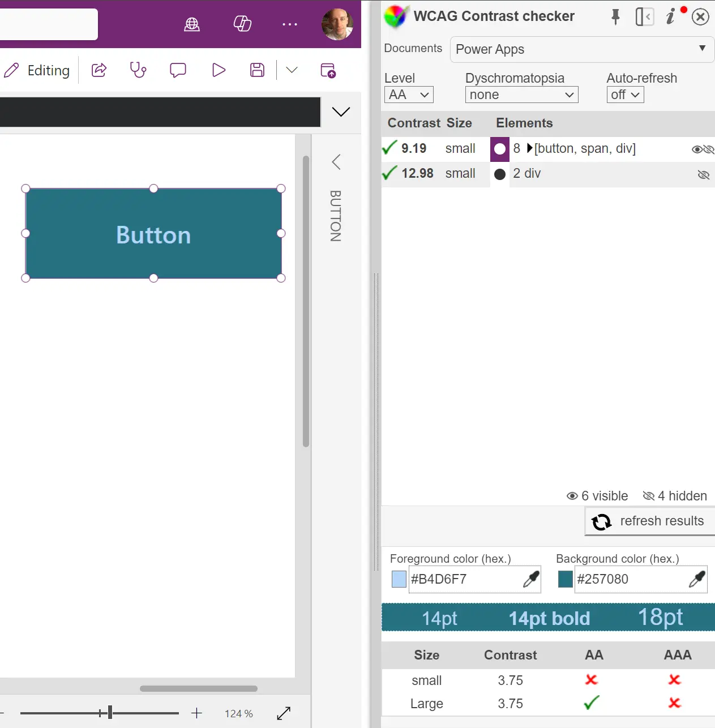Open the Auto-refresh off dropdown
Image resolution: width=715 pixels, height=728 pixels.
tap(625, 95)
